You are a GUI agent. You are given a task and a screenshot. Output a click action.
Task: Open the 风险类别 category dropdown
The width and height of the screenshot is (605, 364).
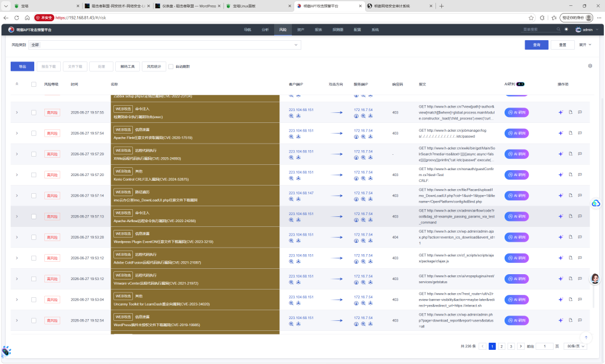tap(165, 45)
